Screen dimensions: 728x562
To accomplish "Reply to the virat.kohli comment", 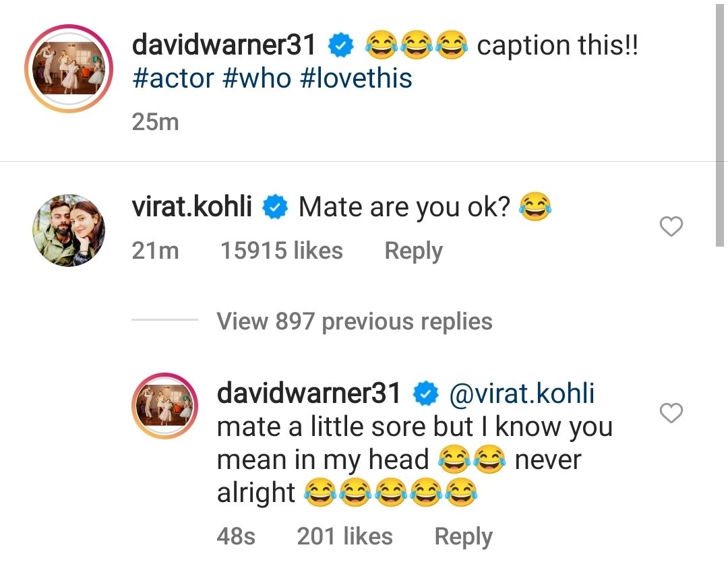I will (x=413, y=251).
